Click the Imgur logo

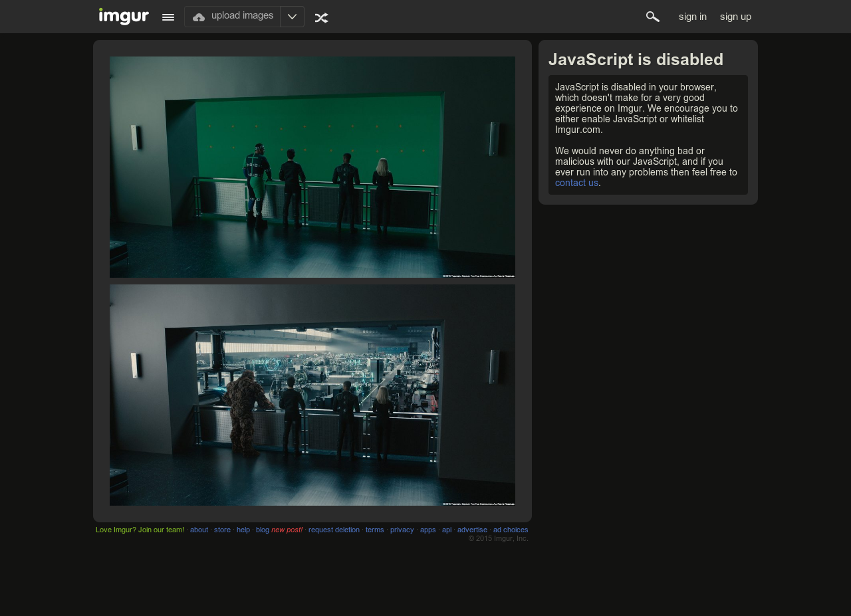(124, 17)
